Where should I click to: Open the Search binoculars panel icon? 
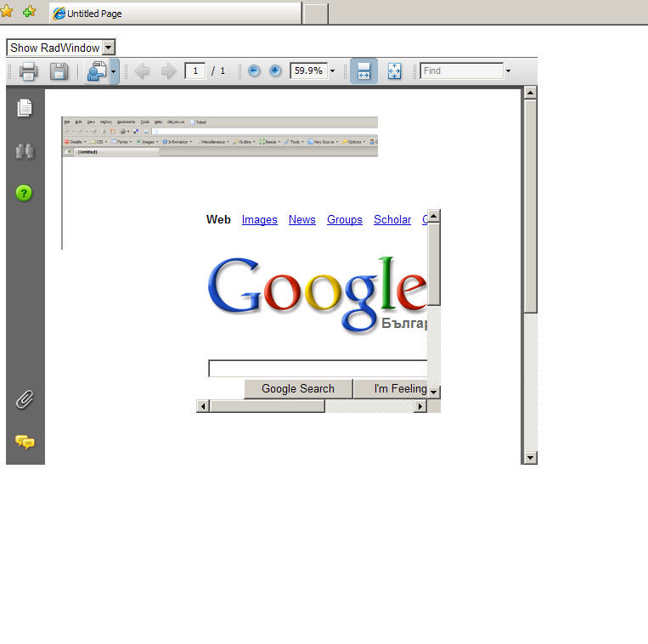(25, 151)
